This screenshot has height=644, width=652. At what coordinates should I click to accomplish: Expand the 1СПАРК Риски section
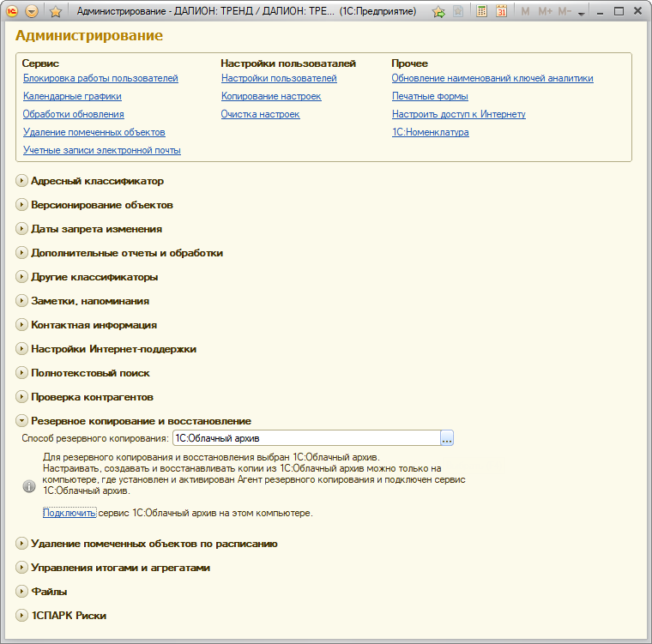(x=21, y=616)
